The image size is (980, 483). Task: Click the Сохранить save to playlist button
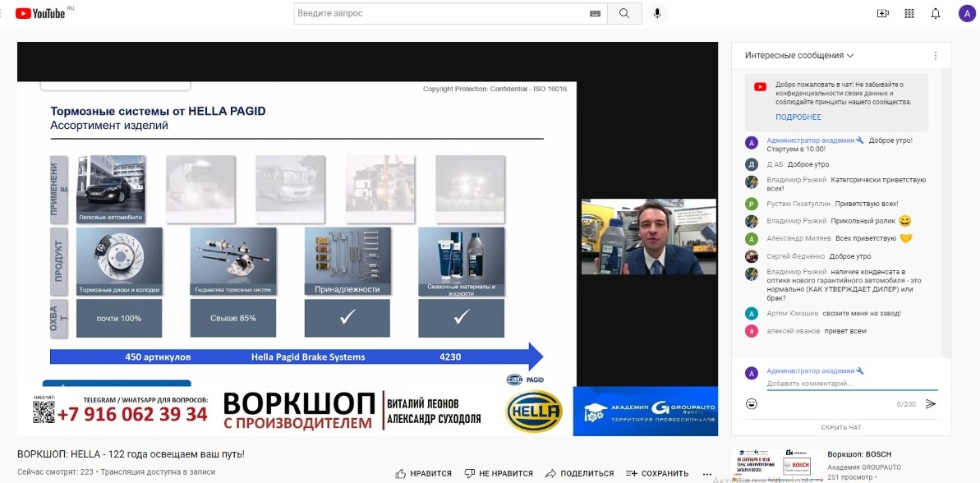click(657, 473)
